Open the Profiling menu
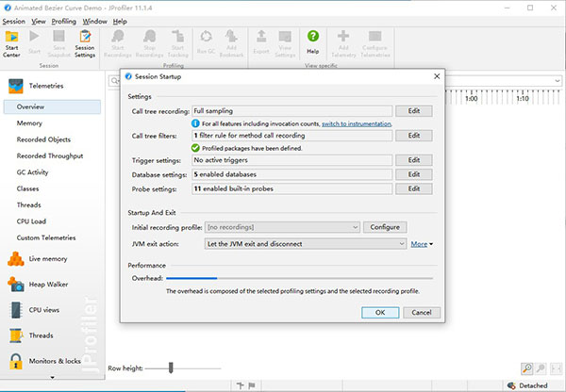 64,20
